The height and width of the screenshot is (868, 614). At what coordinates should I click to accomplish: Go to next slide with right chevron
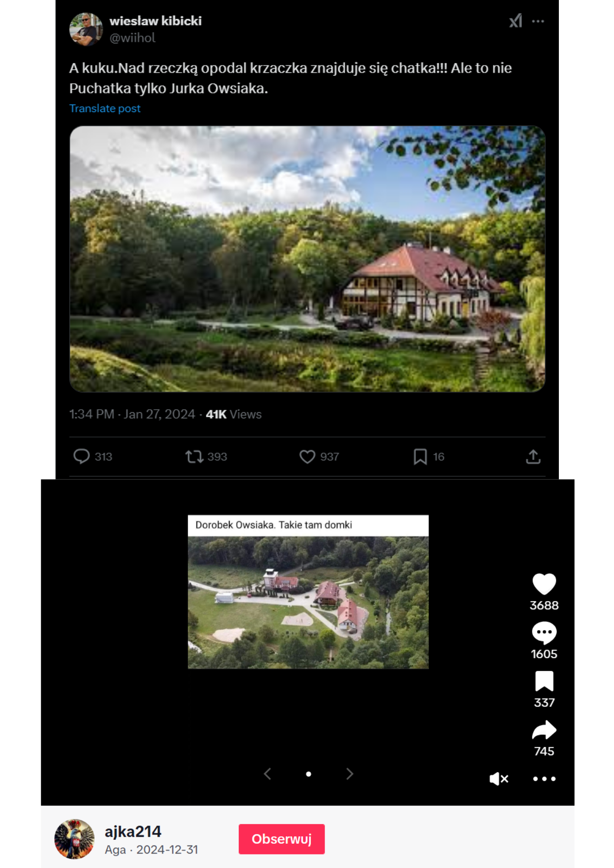[350, 774]
